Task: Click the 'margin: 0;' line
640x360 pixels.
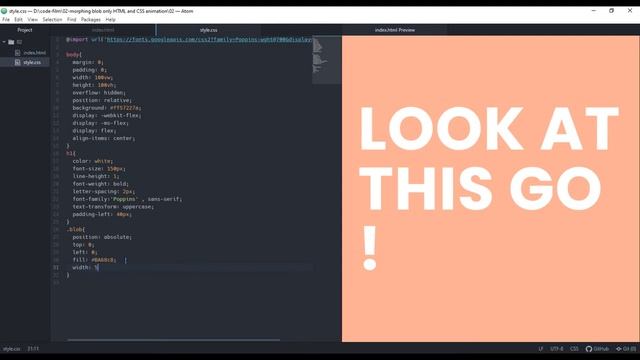Action: 88,62
